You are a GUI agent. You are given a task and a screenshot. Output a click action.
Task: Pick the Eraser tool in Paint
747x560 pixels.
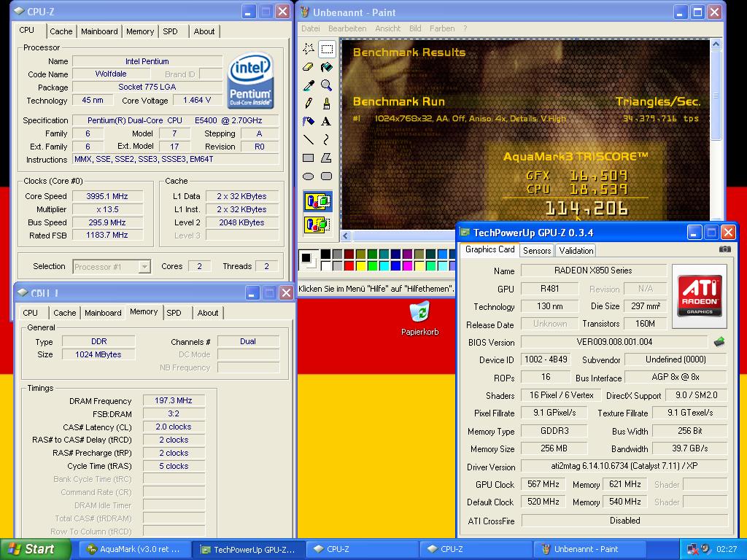(309, 67)
